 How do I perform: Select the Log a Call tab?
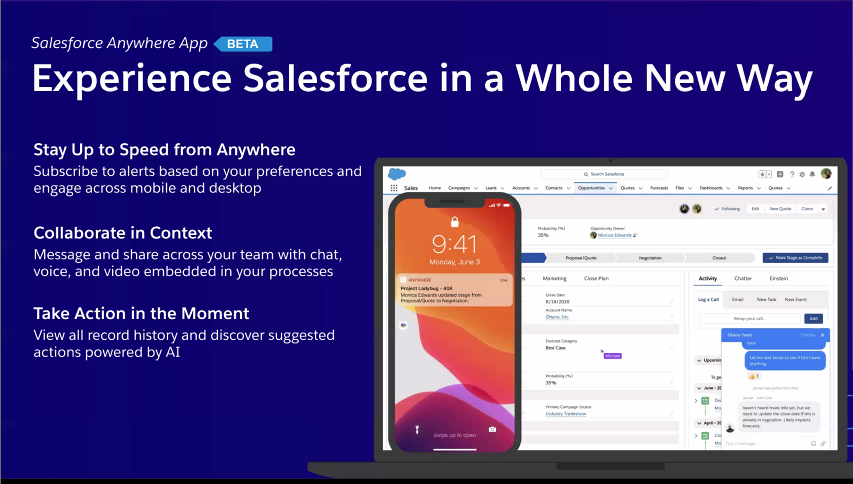tap(708, 300)
